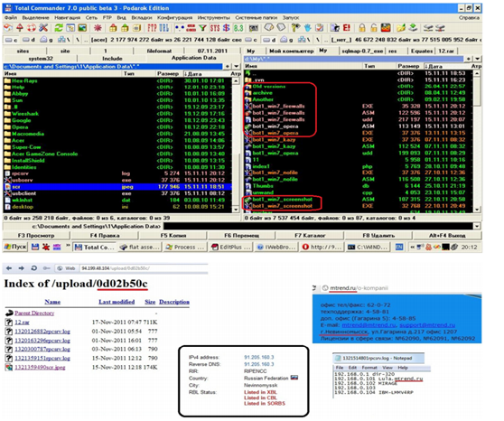Click the red STS toolbar icon
The image size is (504, 421).
tap(215, 28)
